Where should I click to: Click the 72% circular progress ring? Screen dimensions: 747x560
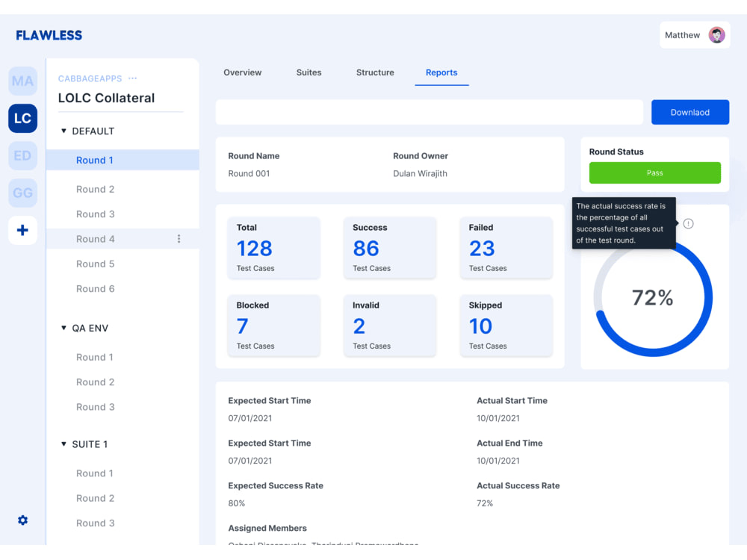653,298
